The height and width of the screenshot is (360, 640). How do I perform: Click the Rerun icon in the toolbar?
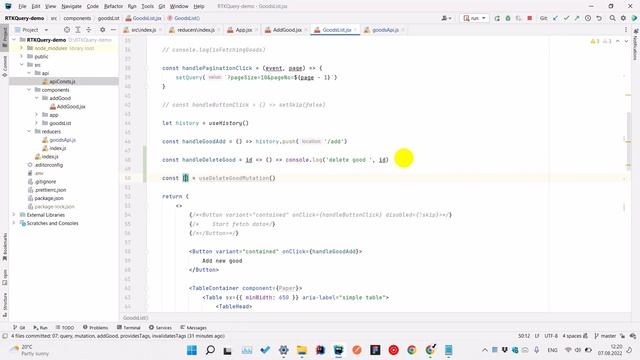pyautogui.click(x=497, y=18)
